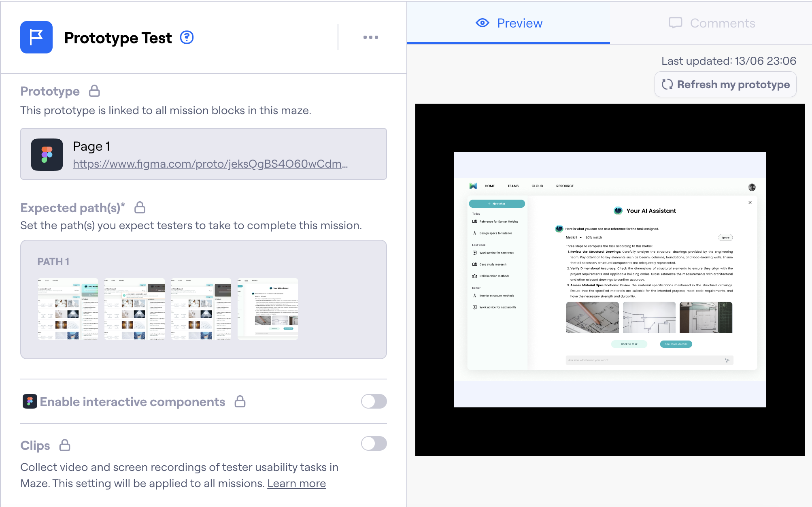Click the lock icon beside Expected path(s)
This screenshot has width=812, height=507.
pyautogui.click(x=140, y=208)
